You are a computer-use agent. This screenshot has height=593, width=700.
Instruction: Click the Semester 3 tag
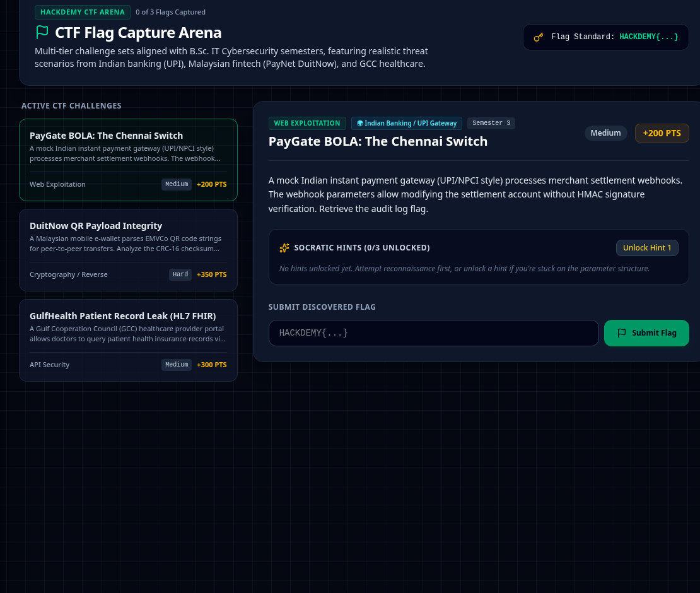(491, 123)
